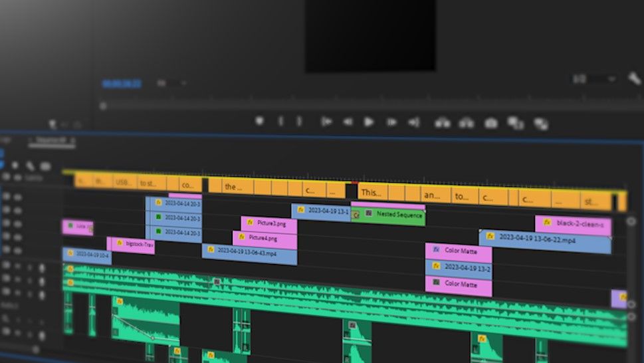Select clip 2023-04-19 13-06-22.mp4
This screenshot has height=363, width=644.
[545, 241]
